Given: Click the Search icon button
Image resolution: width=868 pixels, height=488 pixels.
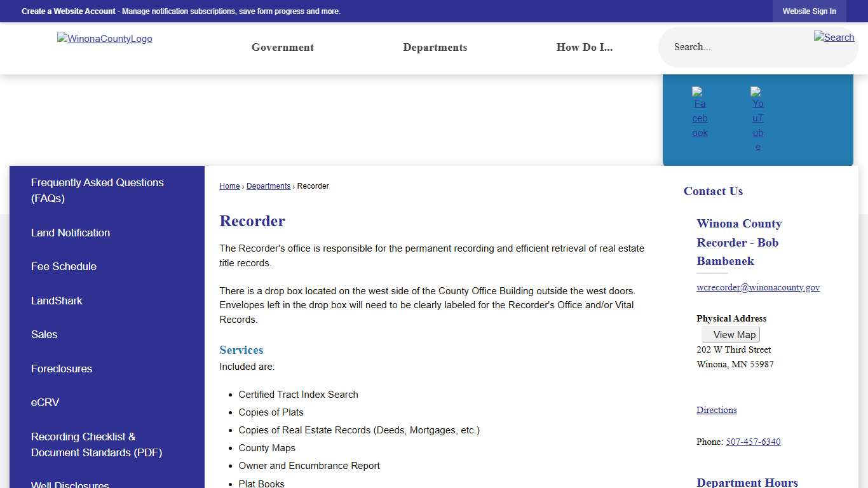Looking at the screenshot, I should coord(834,37).
